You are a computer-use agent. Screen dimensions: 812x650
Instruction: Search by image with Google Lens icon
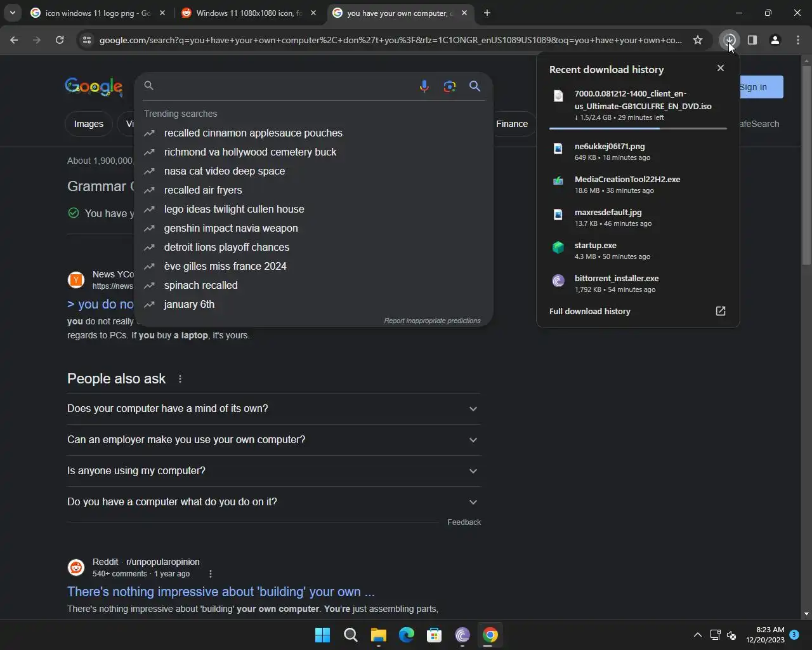tap(449, 86)
